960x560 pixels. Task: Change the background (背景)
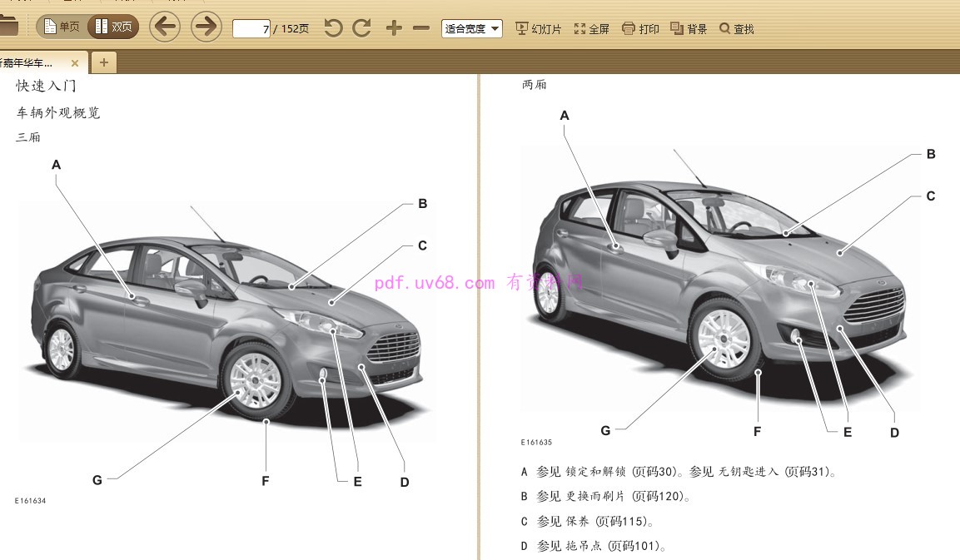pyautogui.click(x=689, y=29)
